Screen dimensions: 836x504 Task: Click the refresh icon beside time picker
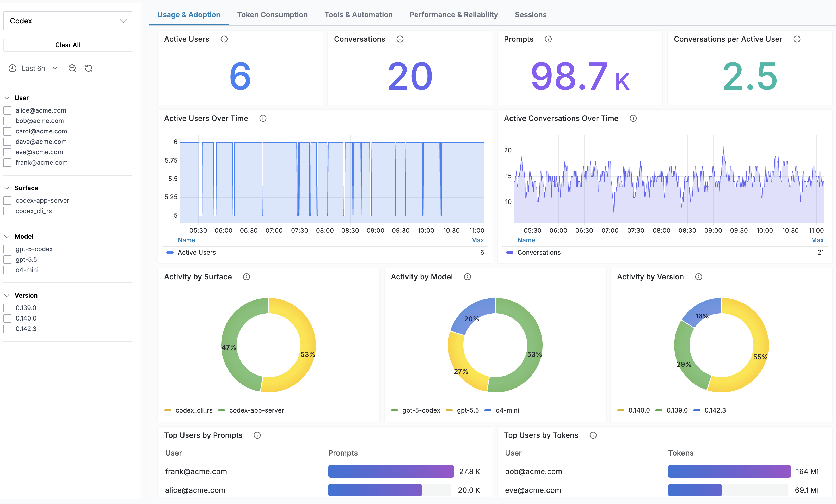89,68
